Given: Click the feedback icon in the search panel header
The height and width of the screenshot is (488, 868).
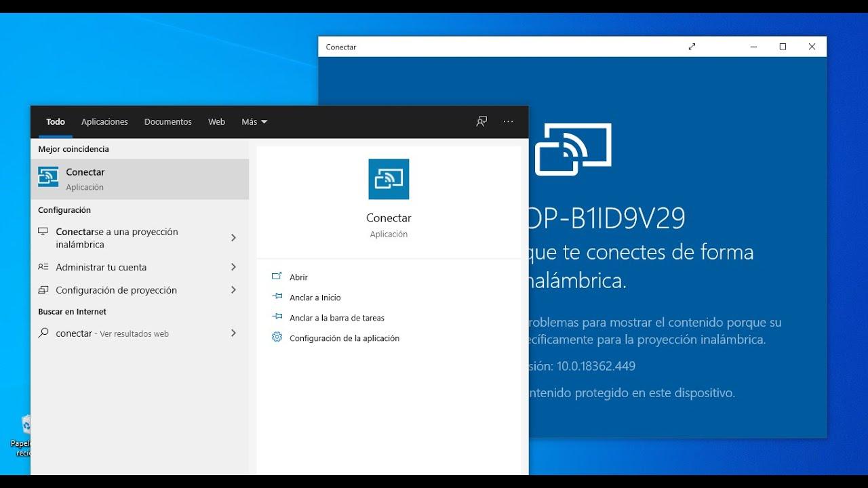Looking at the screenshot, I should click(x=481, y=121).
